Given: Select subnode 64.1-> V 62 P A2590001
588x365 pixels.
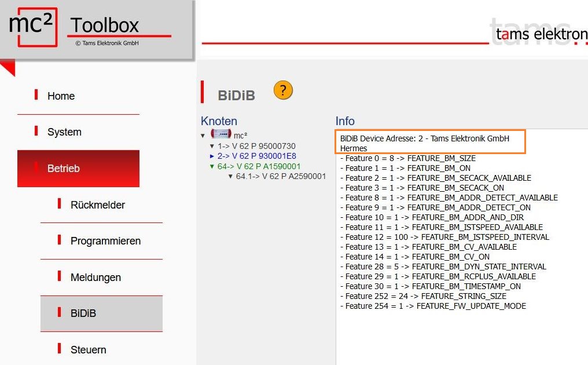Looking at the screenshot, I should (x=281, y=176).
